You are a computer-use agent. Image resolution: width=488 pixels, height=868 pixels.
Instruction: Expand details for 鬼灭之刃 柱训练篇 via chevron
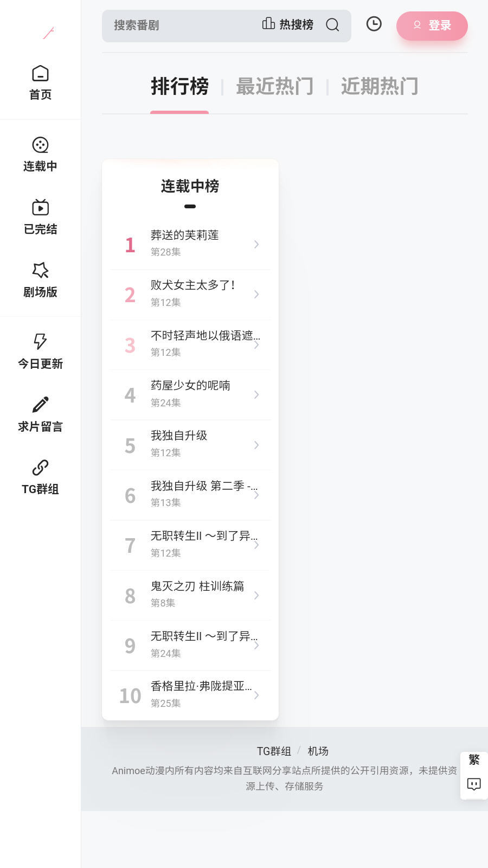[256, 595]
